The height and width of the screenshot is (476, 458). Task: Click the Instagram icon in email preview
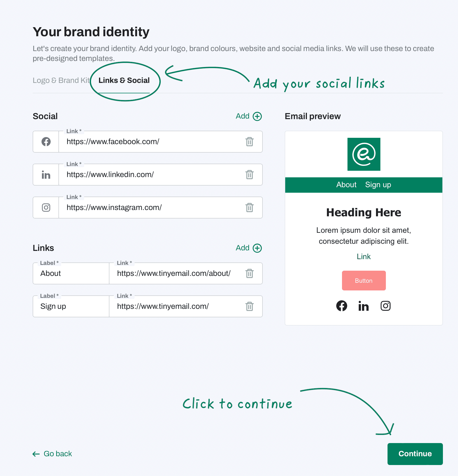pos(386,306)
